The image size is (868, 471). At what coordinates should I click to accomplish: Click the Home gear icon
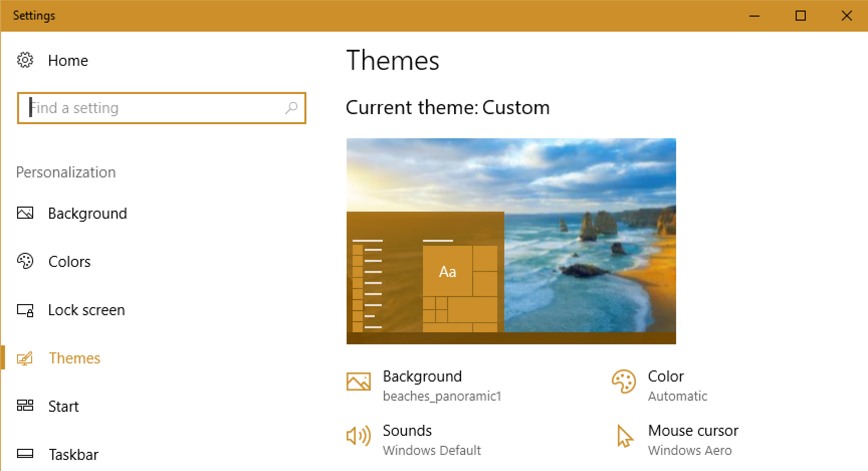[x=25, y=60]
